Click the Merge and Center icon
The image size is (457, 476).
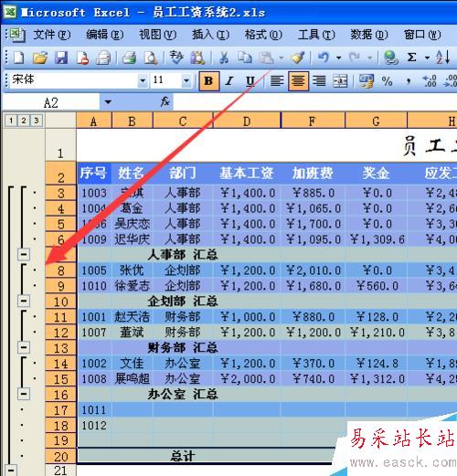340,81
